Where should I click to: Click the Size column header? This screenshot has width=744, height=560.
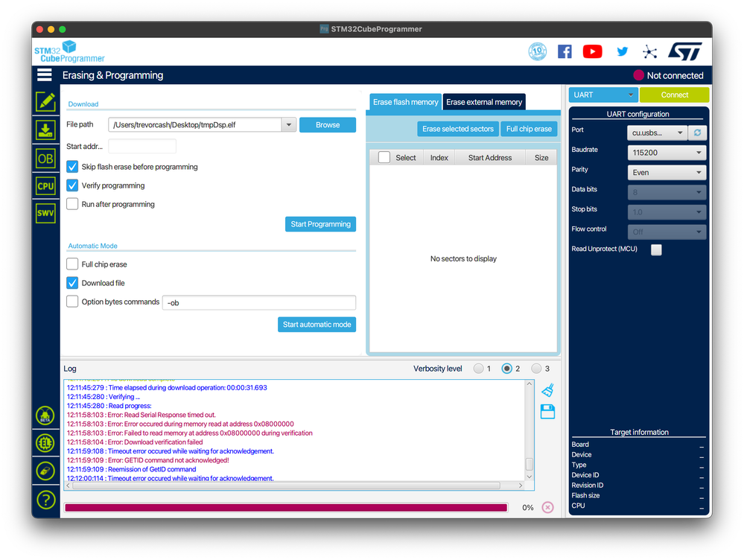click(x=541, y=158)
